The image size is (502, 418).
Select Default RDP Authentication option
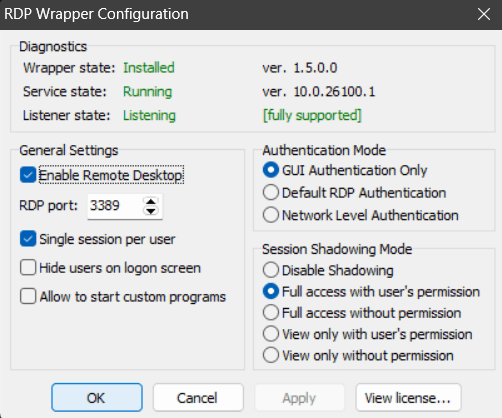[271, 192]
